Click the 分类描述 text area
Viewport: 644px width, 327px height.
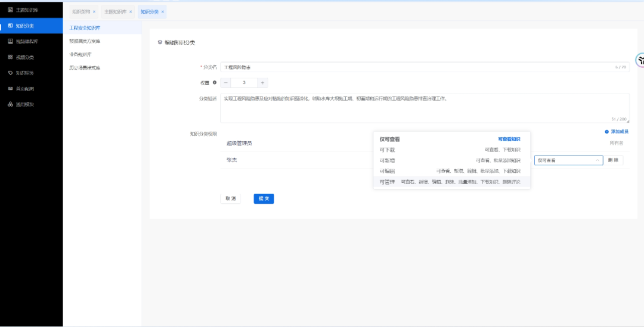click(x=425, y=108)
